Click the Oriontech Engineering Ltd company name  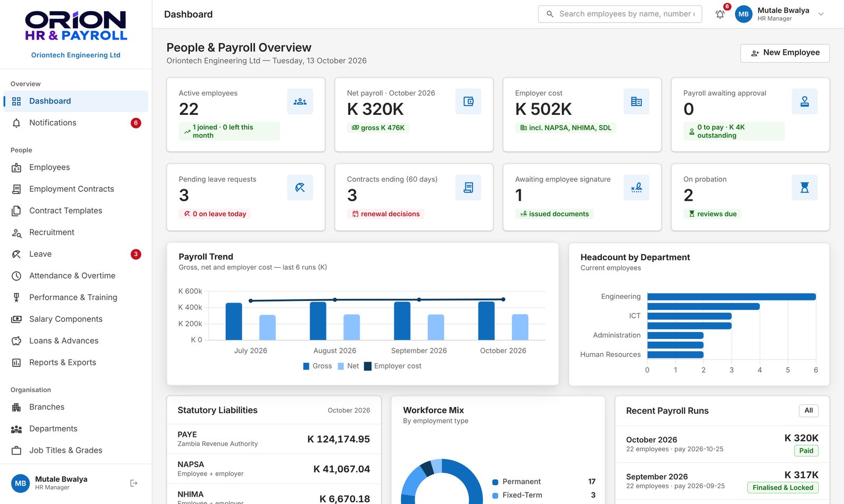tap(76, 55)
